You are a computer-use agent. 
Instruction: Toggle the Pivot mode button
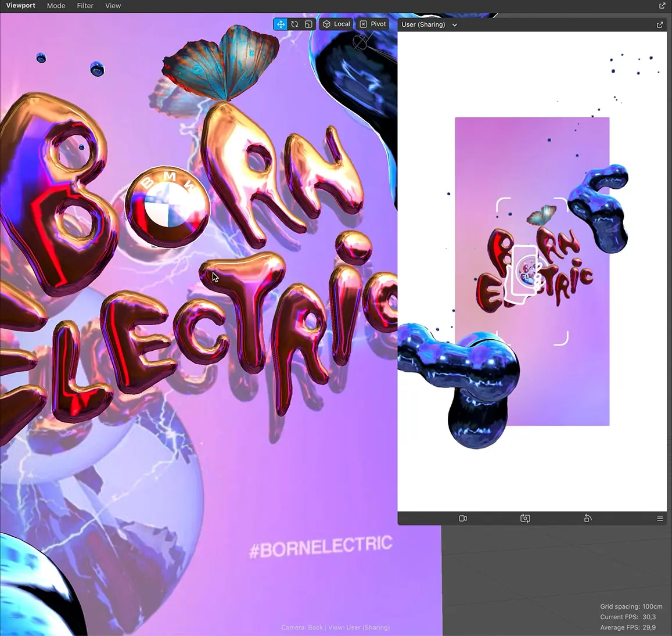[373, 24]
